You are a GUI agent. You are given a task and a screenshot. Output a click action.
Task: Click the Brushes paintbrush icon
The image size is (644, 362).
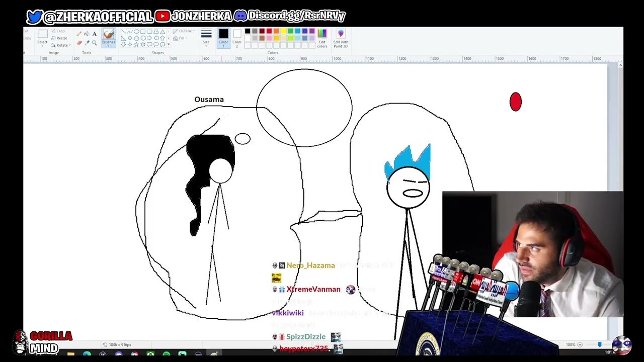(109, 34)
